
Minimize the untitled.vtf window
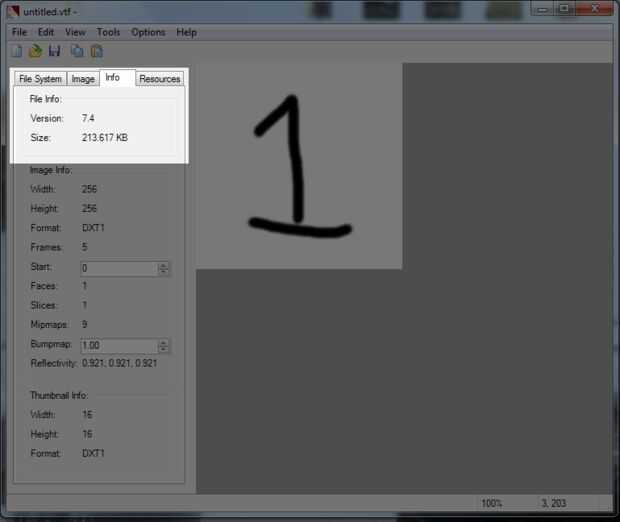[543, 9]
